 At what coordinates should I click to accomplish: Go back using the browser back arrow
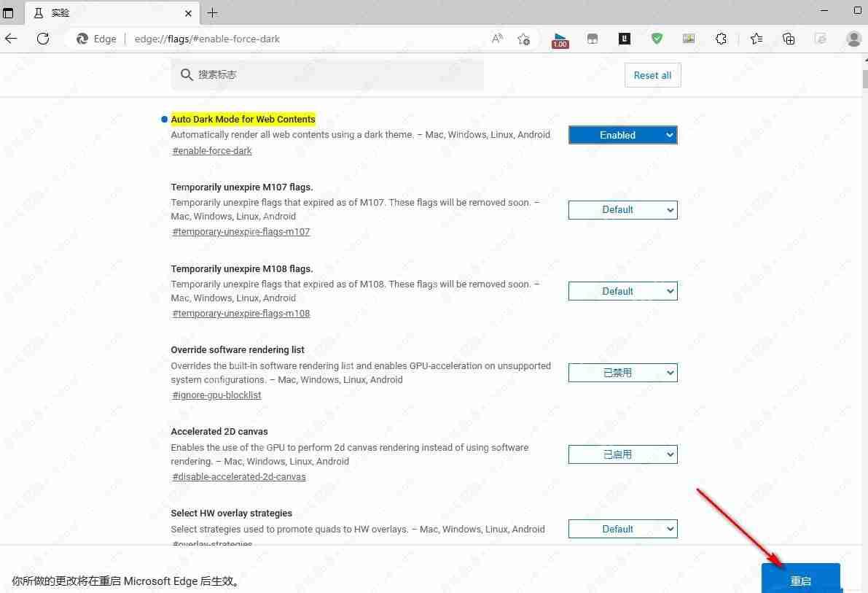click(x=11, y=39)
